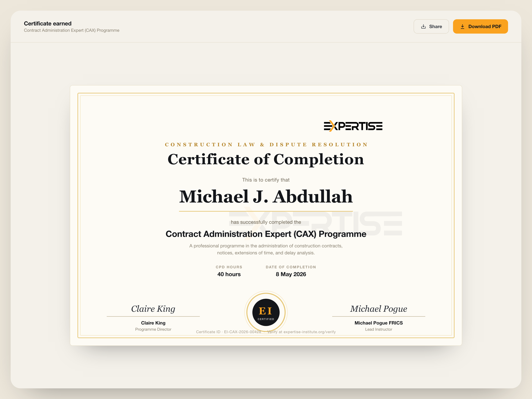
Task: Click 'Programme Director' title text
Action: (x=153, y=329)
